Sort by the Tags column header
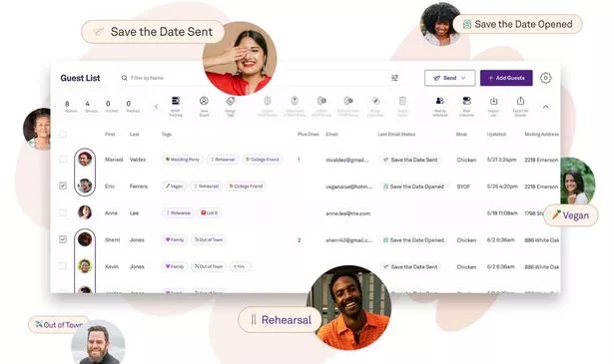The width and height of the screenshot is (614, 364). click(x=167, y=134)
